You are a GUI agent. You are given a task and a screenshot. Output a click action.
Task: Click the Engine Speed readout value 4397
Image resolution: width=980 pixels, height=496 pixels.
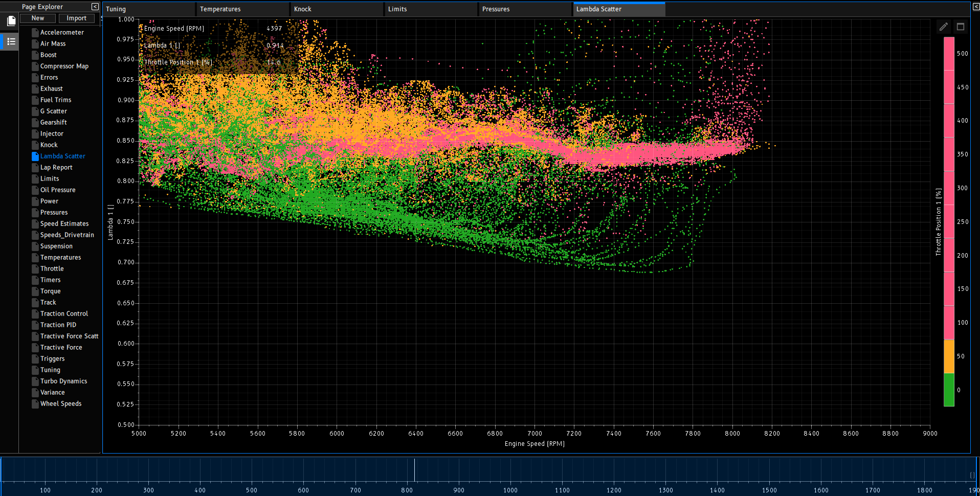[x=274, y=29]
